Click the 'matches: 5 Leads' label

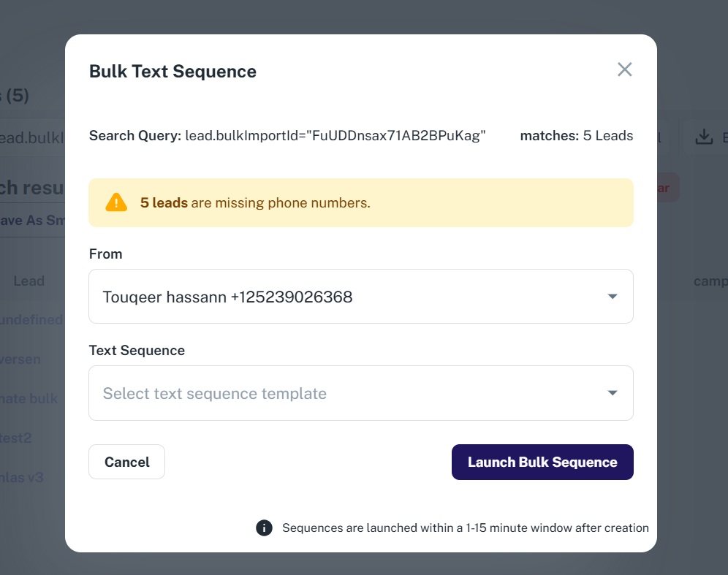coord(576,135)
